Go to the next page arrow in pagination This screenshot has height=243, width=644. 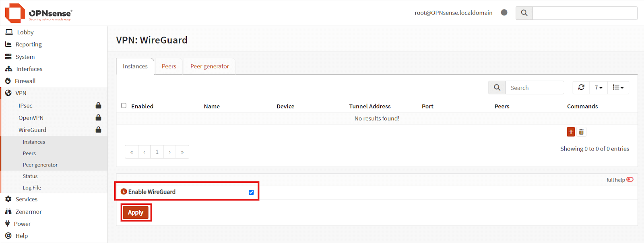[170, 152]
